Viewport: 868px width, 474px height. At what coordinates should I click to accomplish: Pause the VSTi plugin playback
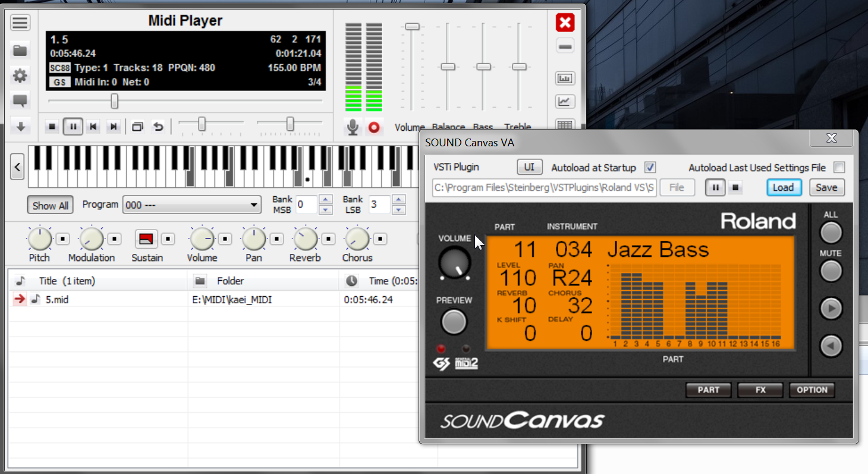(x=715, y=187)
